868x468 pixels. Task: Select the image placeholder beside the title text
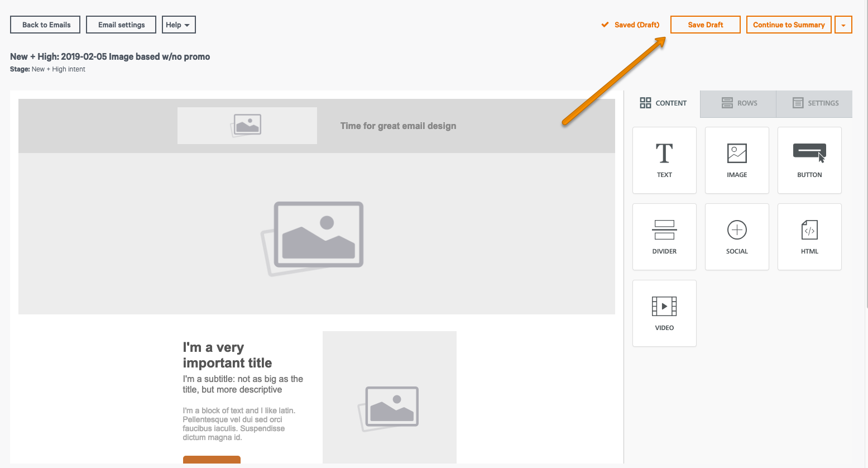pyautogui.click(x=390, y=397)
